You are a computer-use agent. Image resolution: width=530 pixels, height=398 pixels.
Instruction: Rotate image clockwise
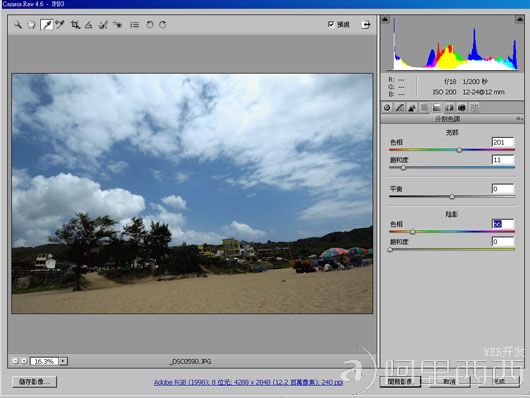click(163, 25)
